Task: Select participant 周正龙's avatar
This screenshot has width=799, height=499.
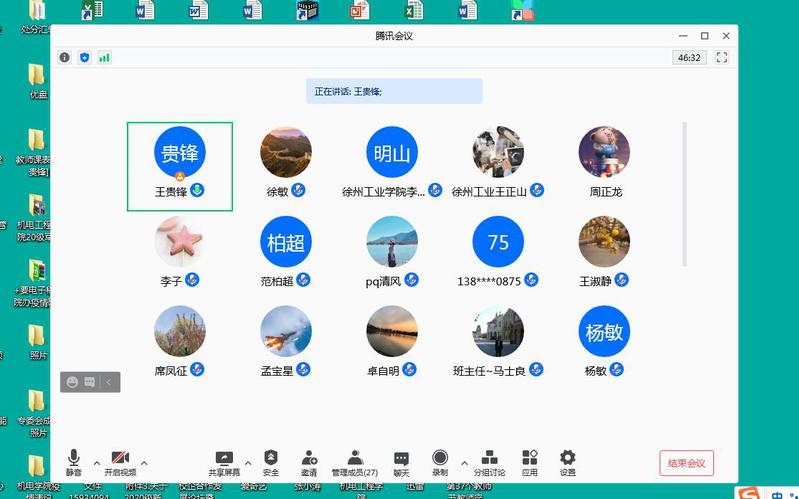Action: click(604, 153)
